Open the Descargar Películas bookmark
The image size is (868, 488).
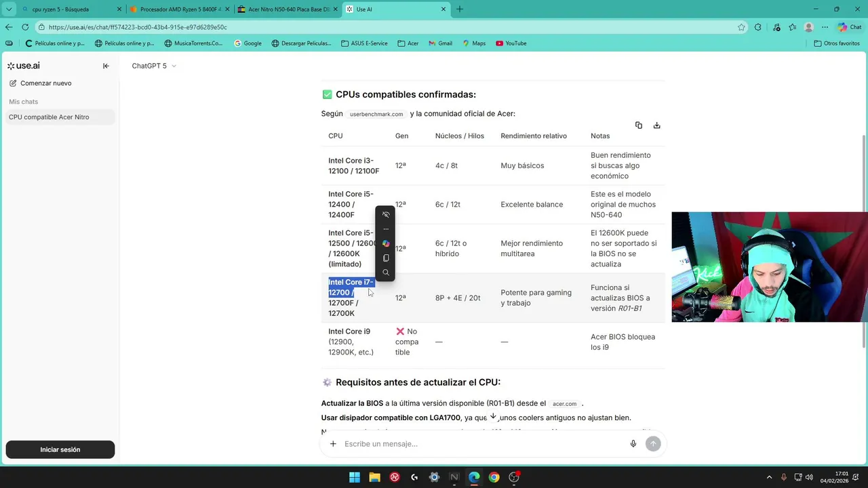301,43
